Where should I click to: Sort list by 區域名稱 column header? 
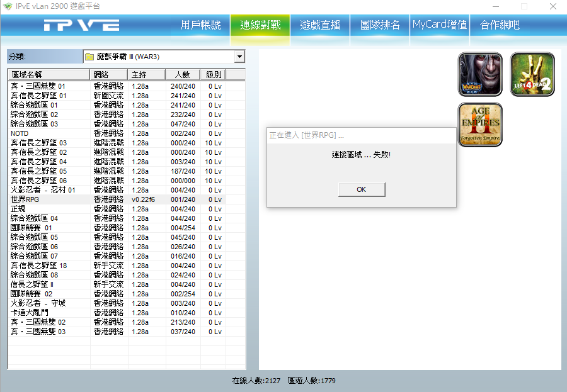coord(49,75)
